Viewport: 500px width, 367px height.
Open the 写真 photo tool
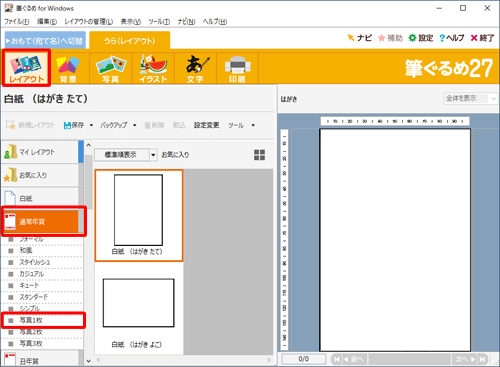point(111,68)
